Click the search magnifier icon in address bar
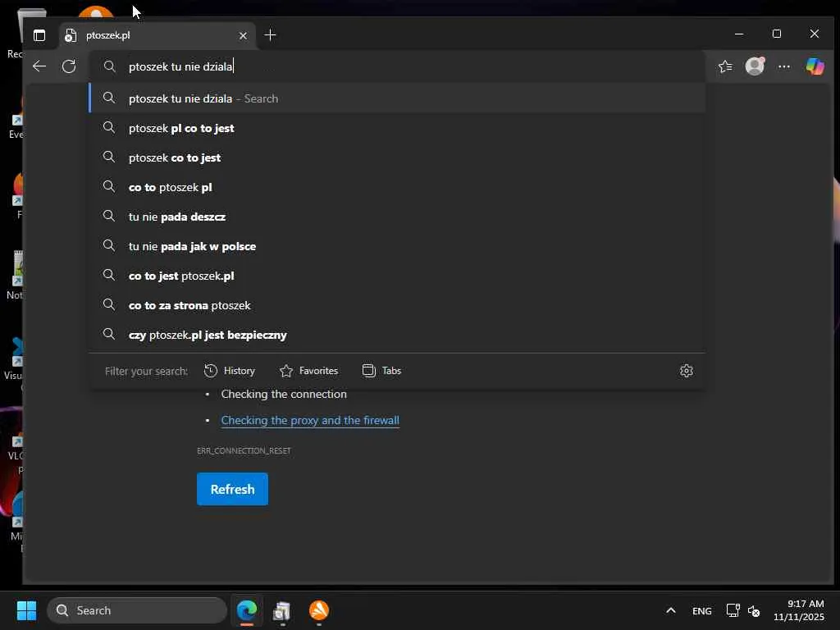Image resolution: width=840 pixels, height=630 pixels. tap(109, 66)
